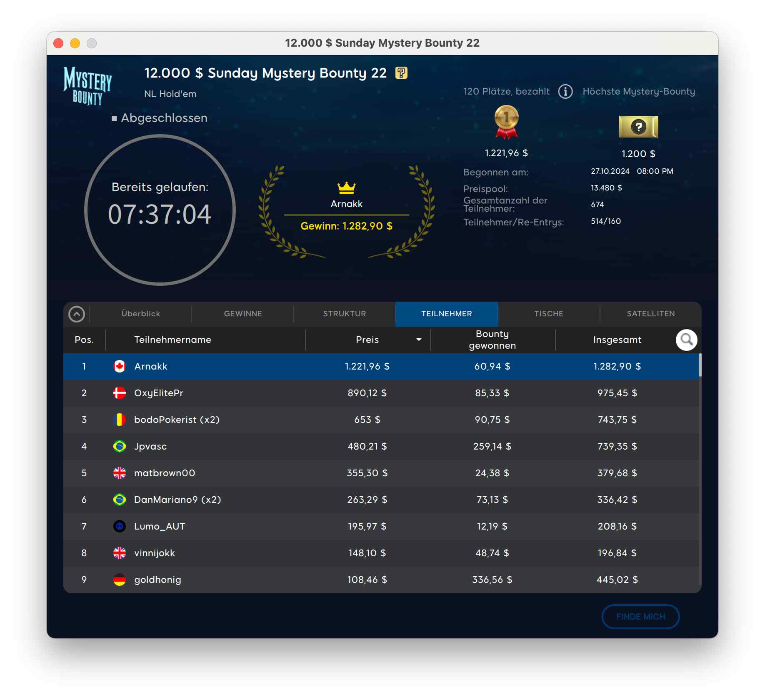
Task: Click the Preis column sort arrow
Action: pos(419,340)
